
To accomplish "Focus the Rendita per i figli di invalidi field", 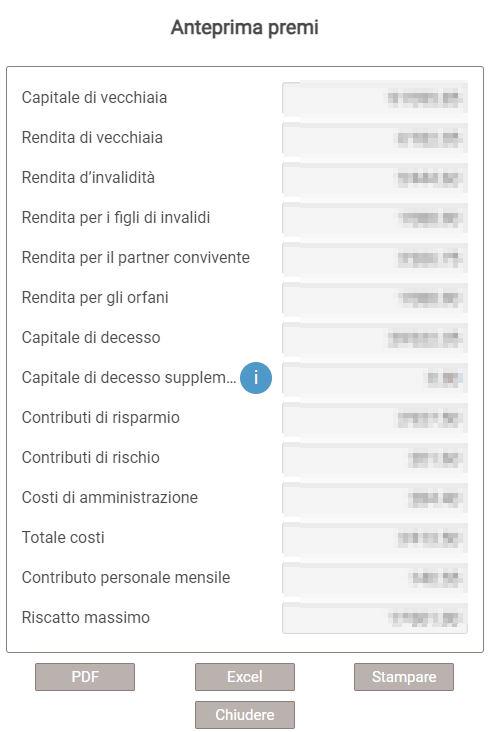I will click(x=375, y=218).
